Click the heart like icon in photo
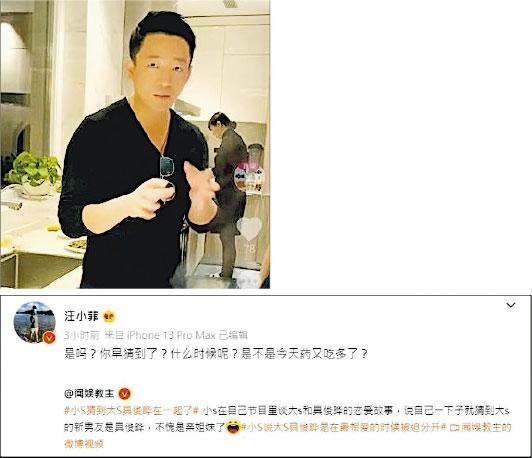Screen dimensions: 532x458 tap(249, 228)
